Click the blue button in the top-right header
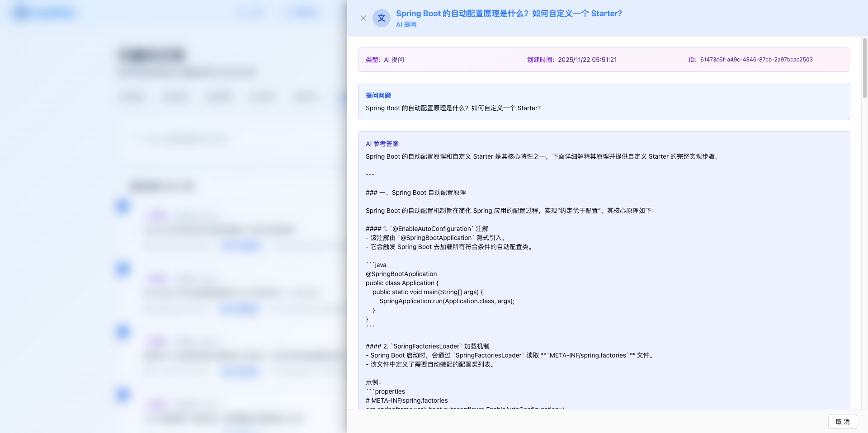Viewport: 868px width, 433px height. pyautogui.click(x=301, y=12)
